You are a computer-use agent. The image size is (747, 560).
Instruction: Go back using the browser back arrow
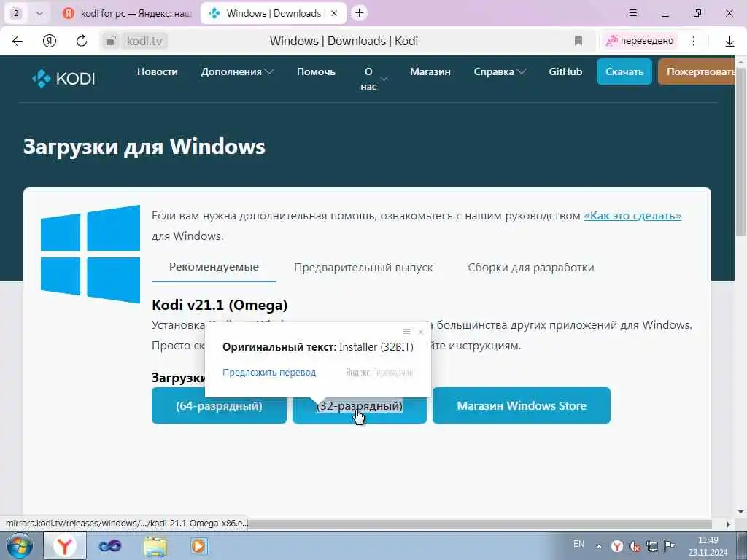(18, 41)
